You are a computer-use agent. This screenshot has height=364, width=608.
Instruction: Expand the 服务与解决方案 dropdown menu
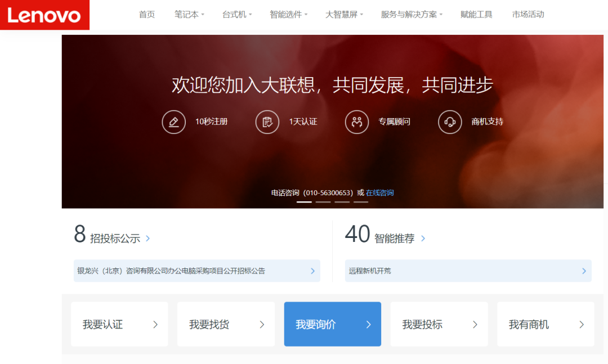(x=412, y=14)
